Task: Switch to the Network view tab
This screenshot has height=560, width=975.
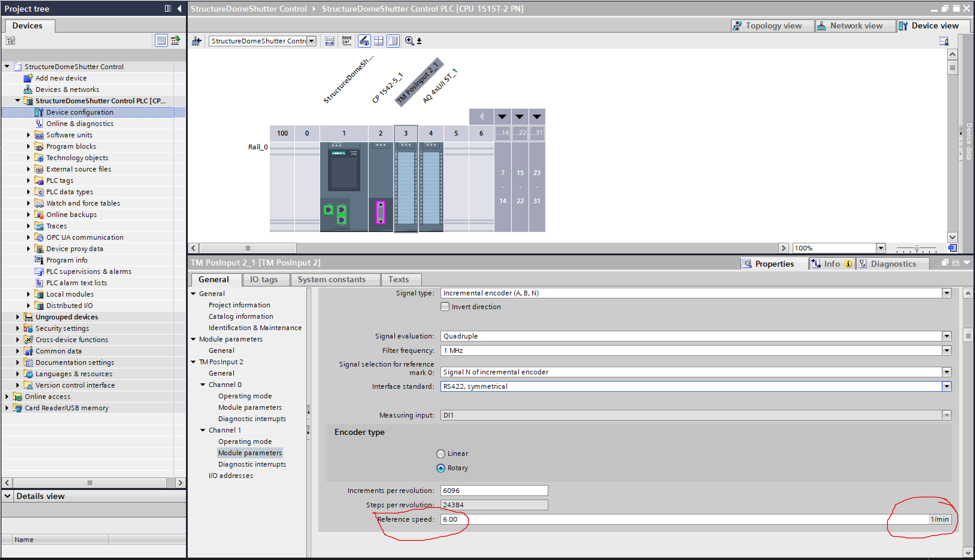Action: (855, 26)
